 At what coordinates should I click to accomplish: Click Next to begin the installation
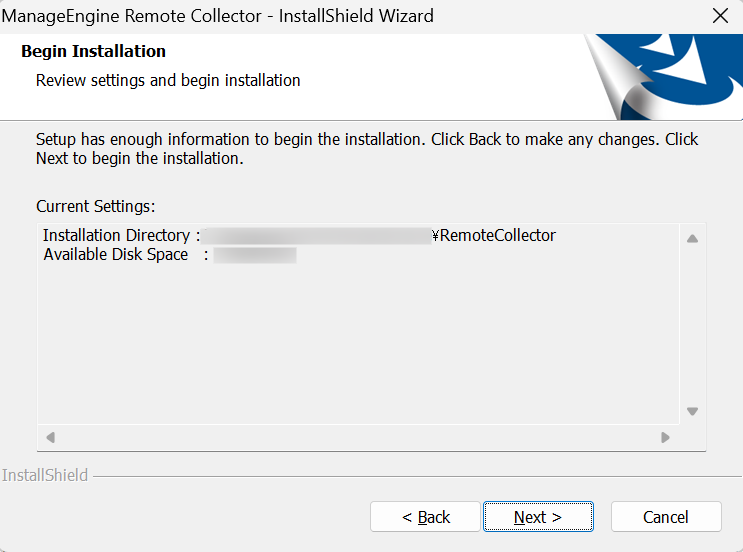(538, 516)
